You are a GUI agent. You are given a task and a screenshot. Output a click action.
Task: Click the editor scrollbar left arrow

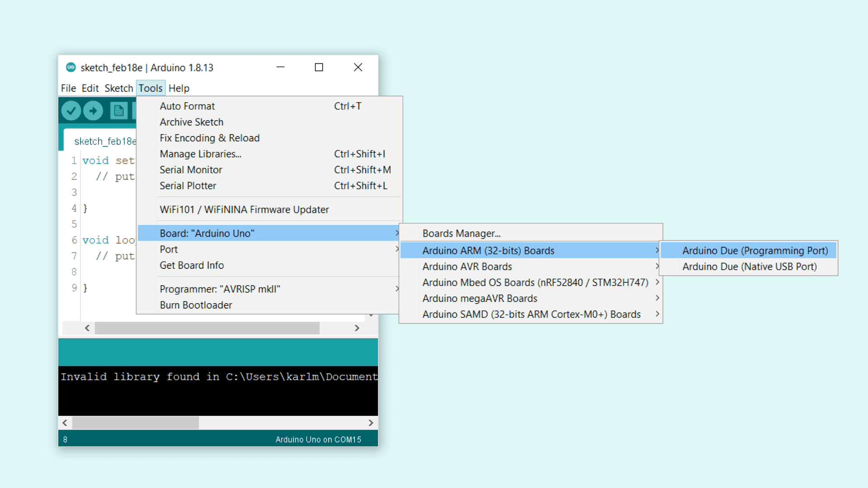click(87, 328)
